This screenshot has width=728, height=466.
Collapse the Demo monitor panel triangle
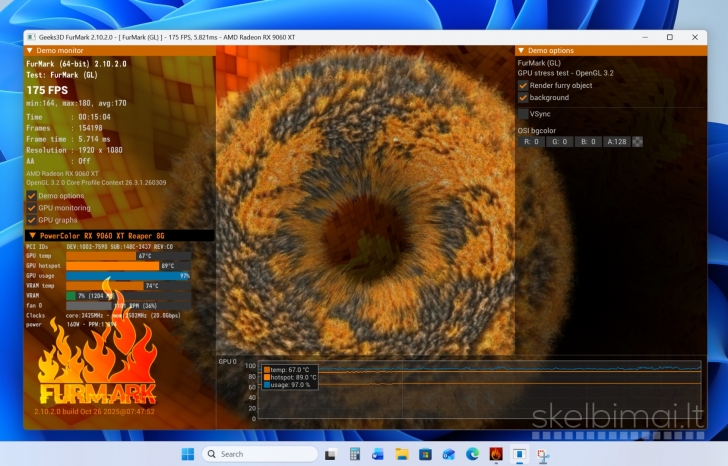click(x=30, y=51)
